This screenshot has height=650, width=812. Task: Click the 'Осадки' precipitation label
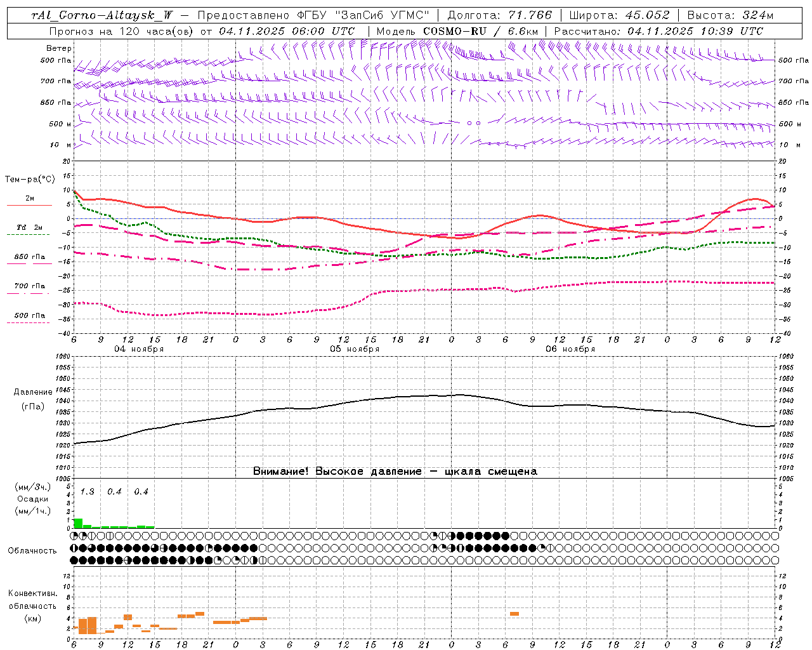32,499
